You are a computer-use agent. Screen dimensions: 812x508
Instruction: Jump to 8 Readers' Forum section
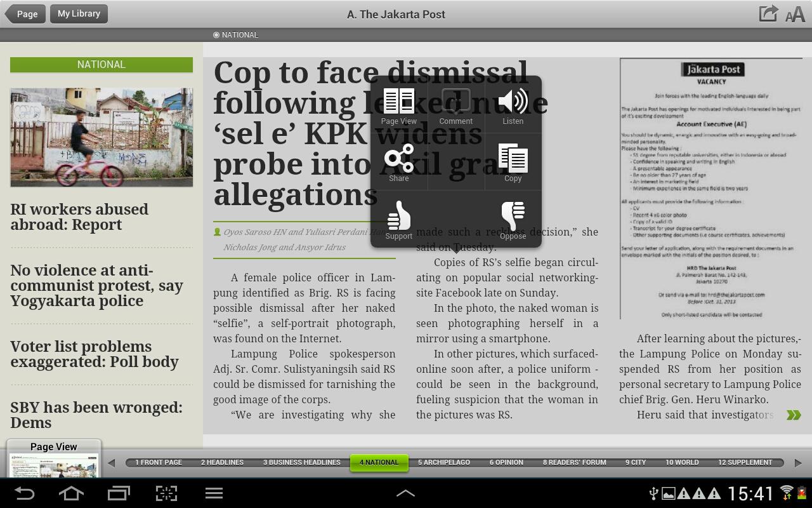click(x=574, y=462)
